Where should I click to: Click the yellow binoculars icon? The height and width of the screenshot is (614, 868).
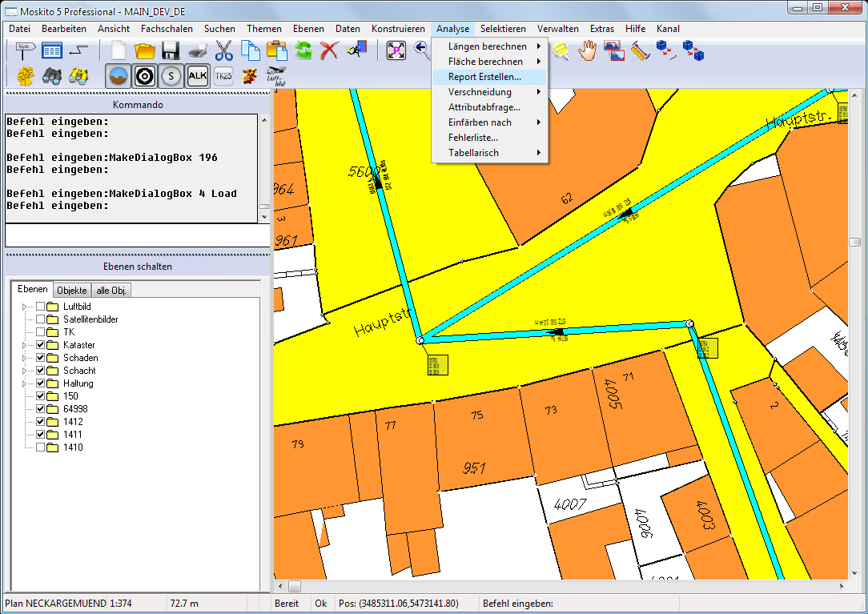[78, 76]
